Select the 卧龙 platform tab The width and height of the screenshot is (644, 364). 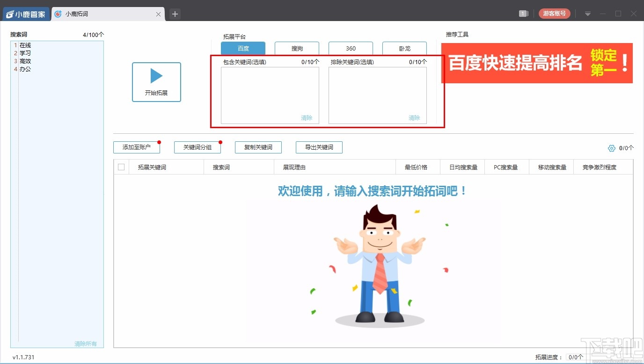404,48
